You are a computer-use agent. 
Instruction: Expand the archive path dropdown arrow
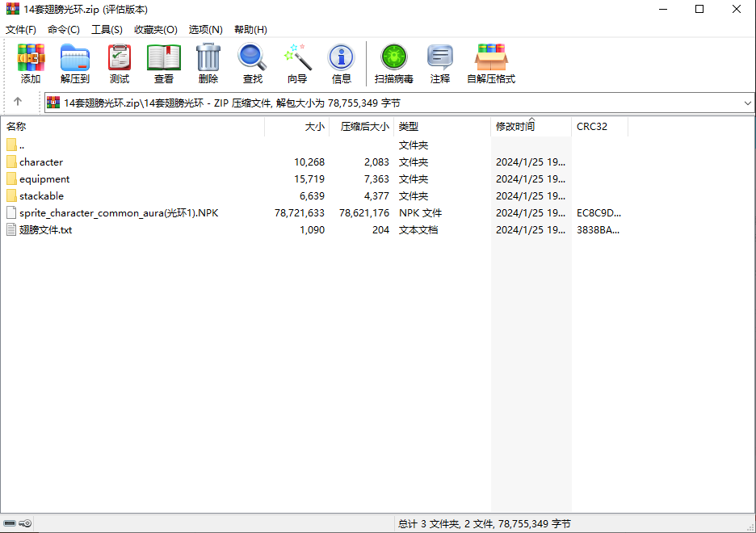tap(747, 103)
